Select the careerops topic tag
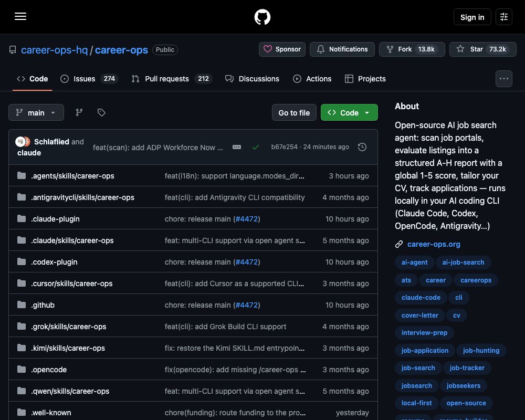Viewport: 525px width, 420px height. (476, 280)
